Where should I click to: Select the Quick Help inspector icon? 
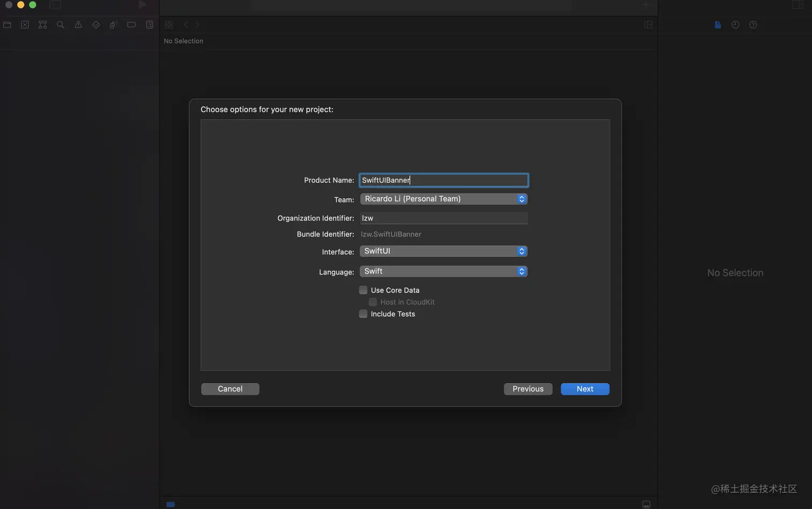pos(753,25)
